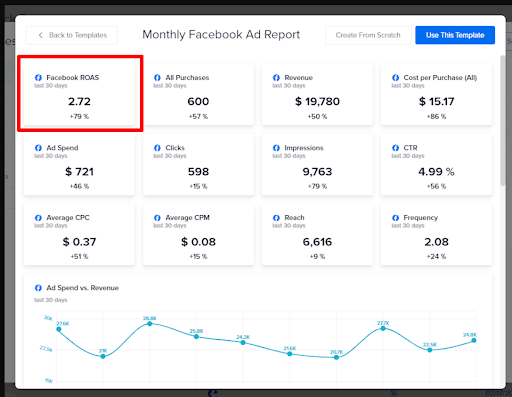The width and height of the screenshot is (512, 397).
Task: Click Facebook icon on Revenue card
Action: tap(276, 78)
